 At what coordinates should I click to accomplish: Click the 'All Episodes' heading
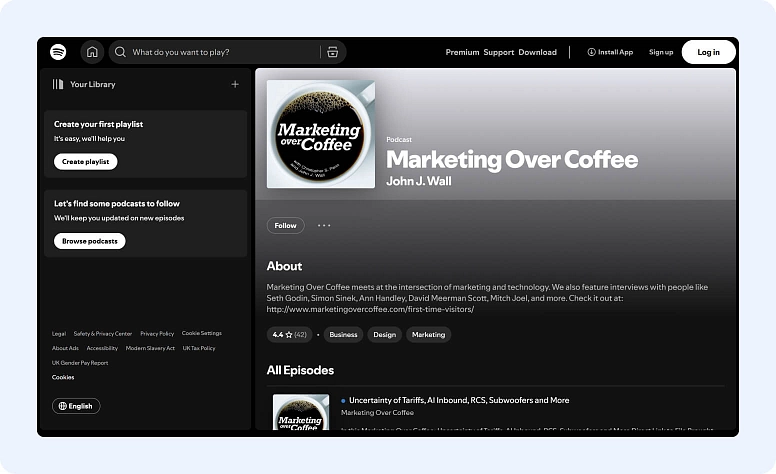coord(300,370)
